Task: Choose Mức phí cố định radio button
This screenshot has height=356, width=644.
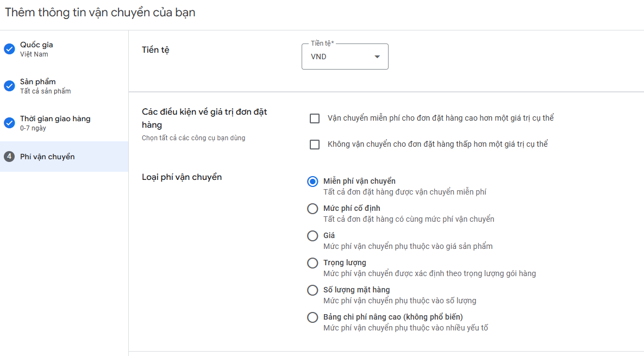Action: [312, 209]
